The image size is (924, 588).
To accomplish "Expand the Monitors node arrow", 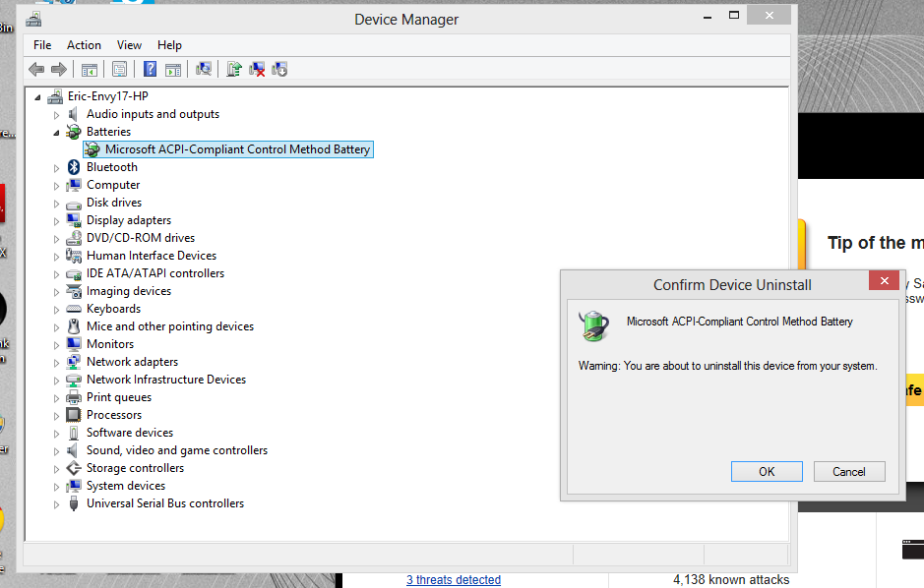I will tap(56, 345).
